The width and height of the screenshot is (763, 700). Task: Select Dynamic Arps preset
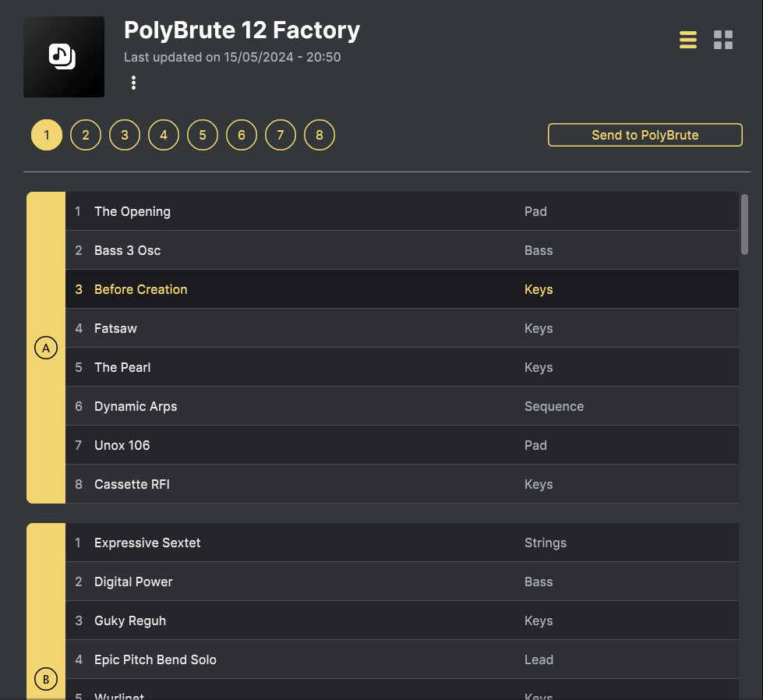402,406
